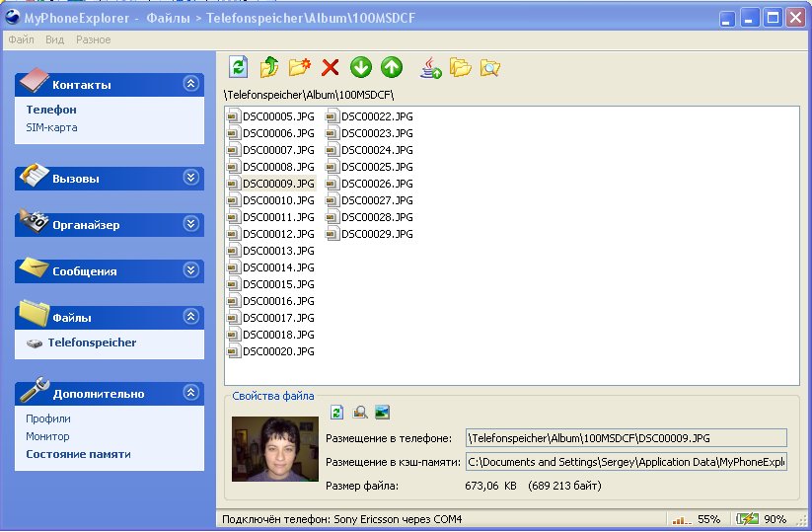Expand the Вызовы panel
The height and width of the screenshot is (532, 812).
[x=191, y=178]
